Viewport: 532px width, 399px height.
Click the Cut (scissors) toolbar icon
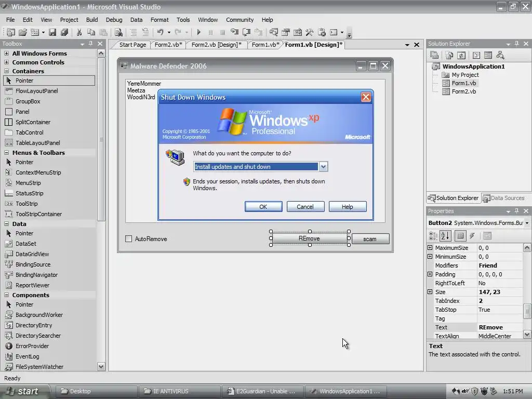(79, 32)
